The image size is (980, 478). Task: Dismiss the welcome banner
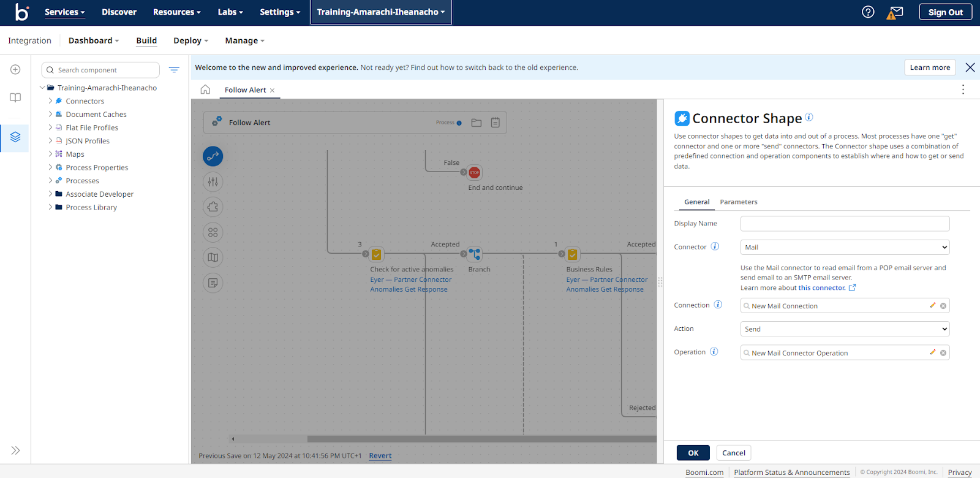pyautogui.click(x=970, y=67)
